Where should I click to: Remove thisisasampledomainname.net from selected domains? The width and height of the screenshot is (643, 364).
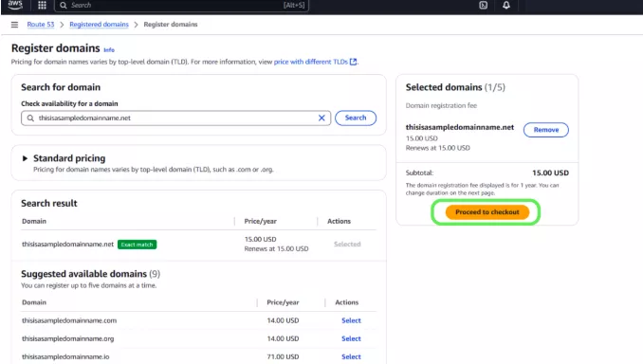pyautogui.click(x=546, y=130)
